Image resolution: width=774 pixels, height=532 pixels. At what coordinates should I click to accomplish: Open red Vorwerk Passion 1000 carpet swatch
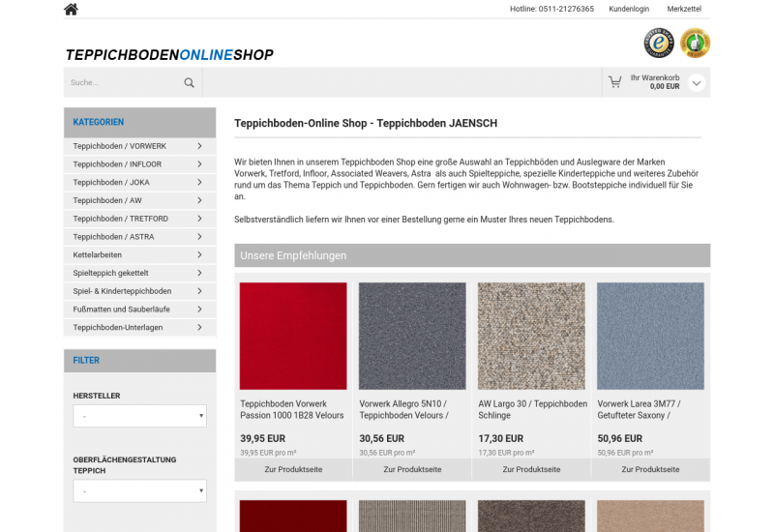coord(293,336)
